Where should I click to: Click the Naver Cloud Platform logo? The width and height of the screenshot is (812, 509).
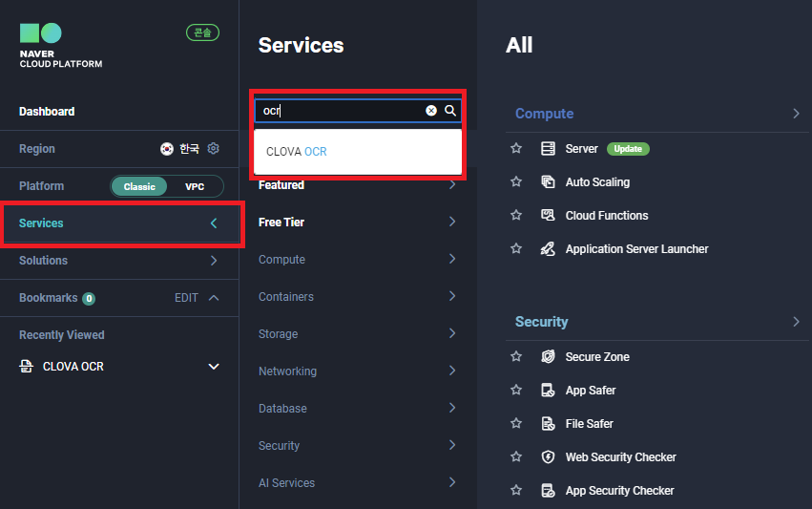pos(60,46)
